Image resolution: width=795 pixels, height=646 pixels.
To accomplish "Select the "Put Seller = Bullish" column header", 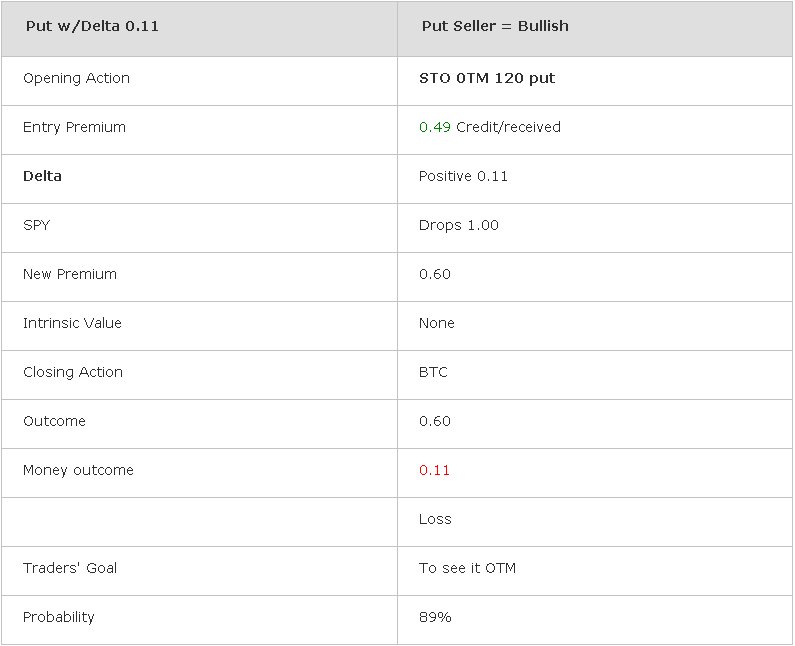I will point(495,27).
